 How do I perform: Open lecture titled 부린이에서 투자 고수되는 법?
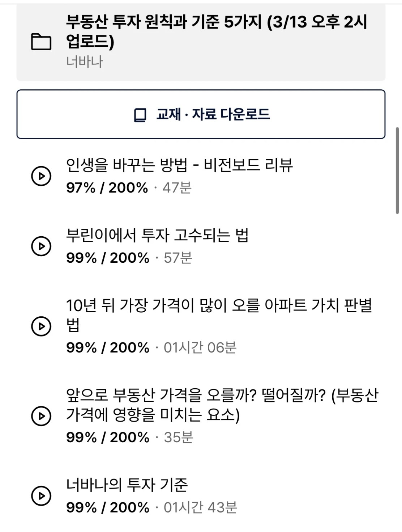[x=157, y=235]
